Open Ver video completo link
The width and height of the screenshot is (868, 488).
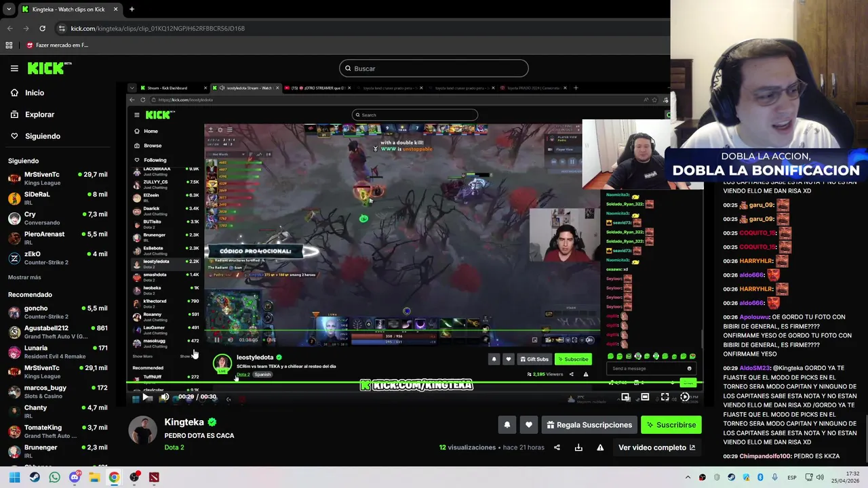tap(656, 447)
